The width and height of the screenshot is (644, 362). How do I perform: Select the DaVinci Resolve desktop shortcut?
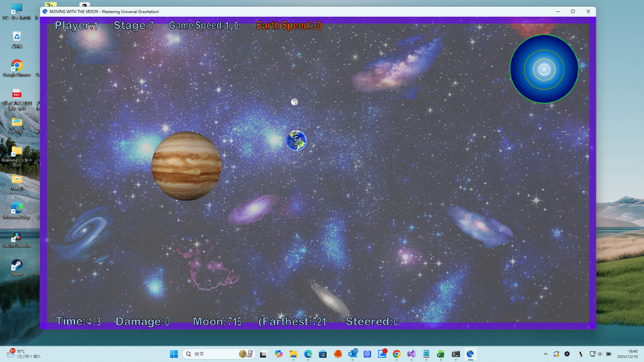pos(17,240)
